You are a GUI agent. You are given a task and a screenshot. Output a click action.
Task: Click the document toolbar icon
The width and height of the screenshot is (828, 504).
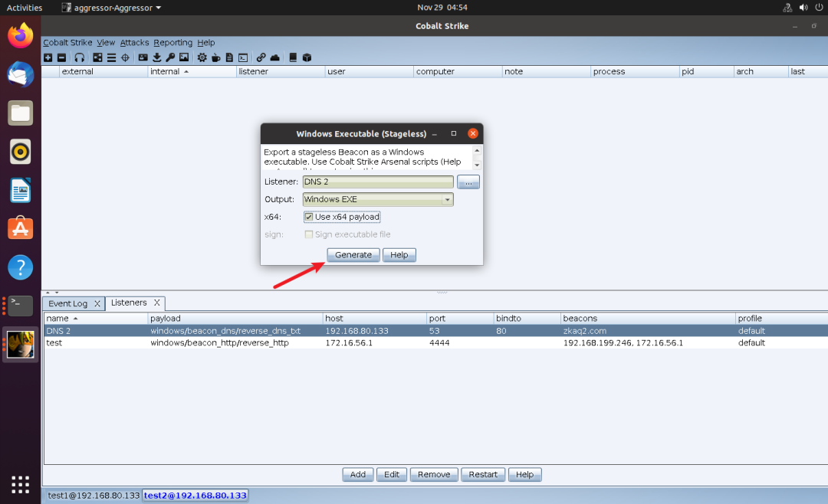tap(229, 57)
